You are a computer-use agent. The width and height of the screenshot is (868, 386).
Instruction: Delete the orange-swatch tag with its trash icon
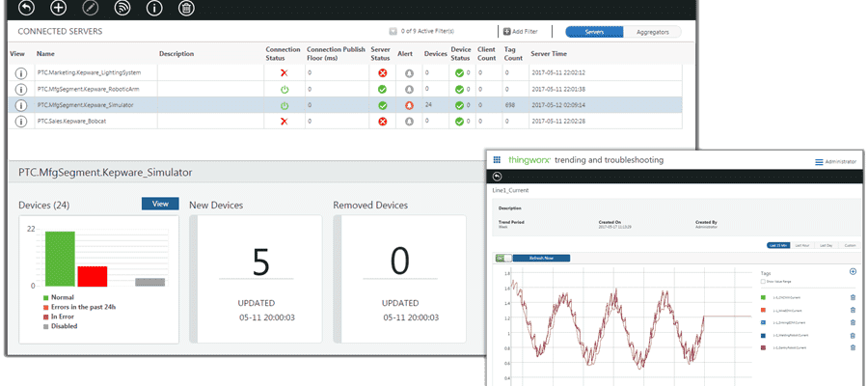[x=853, y=310]
